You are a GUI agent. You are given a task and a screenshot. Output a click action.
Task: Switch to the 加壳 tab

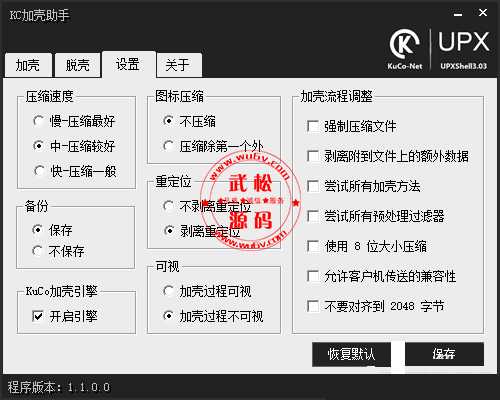click(x=28, y=65)
